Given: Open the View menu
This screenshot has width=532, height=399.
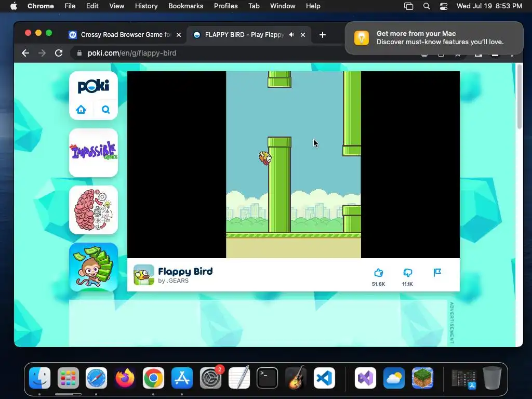Looking at the screenshot, I should [x=116, y=6].
